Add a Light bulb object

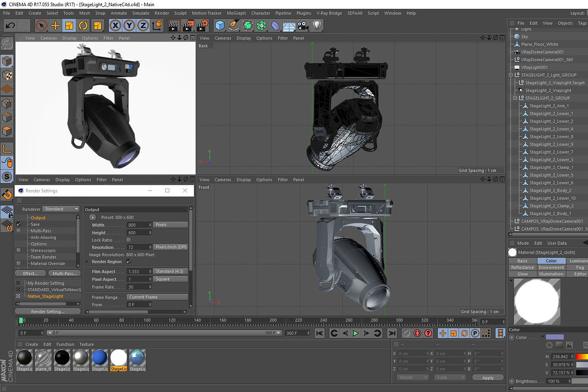pos(317,25)
